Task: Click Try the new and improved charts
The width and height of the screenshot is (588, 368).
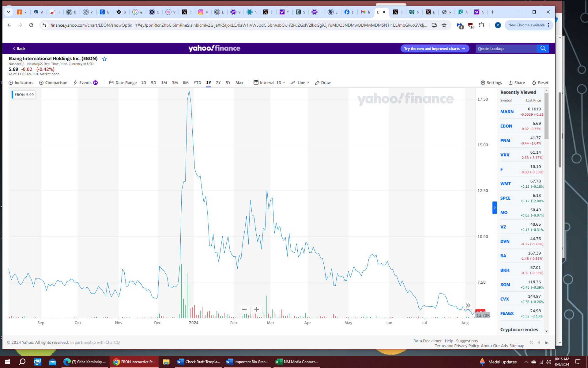Action: [434, 48]
